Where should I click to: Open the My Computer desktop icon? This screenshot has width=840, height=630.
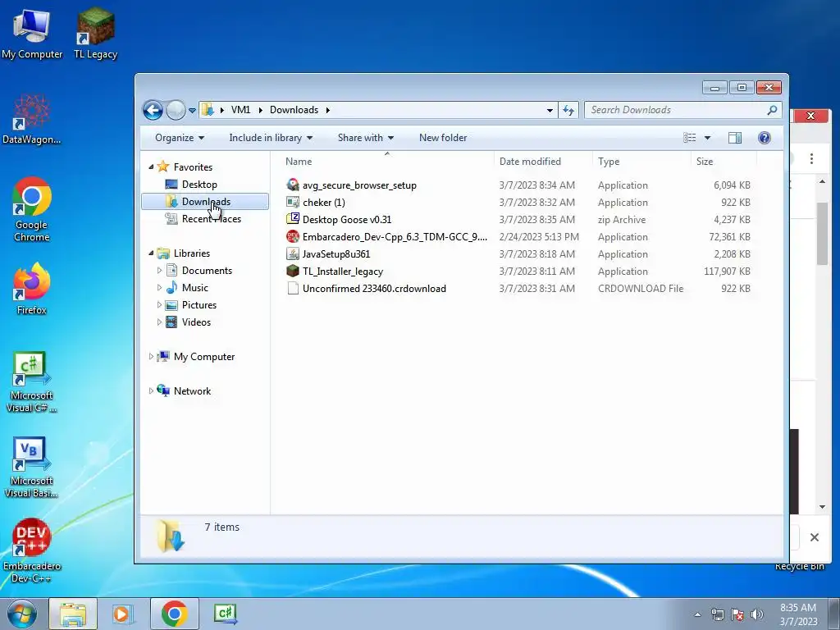[x=32, y=34]
